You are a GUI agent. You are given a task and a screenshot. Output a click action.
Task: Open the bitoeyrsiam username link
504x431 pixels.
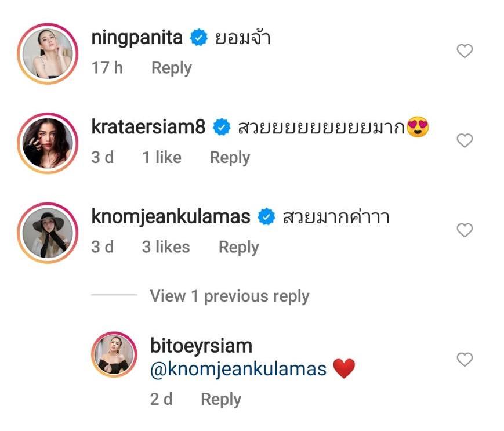pos(201,346)
